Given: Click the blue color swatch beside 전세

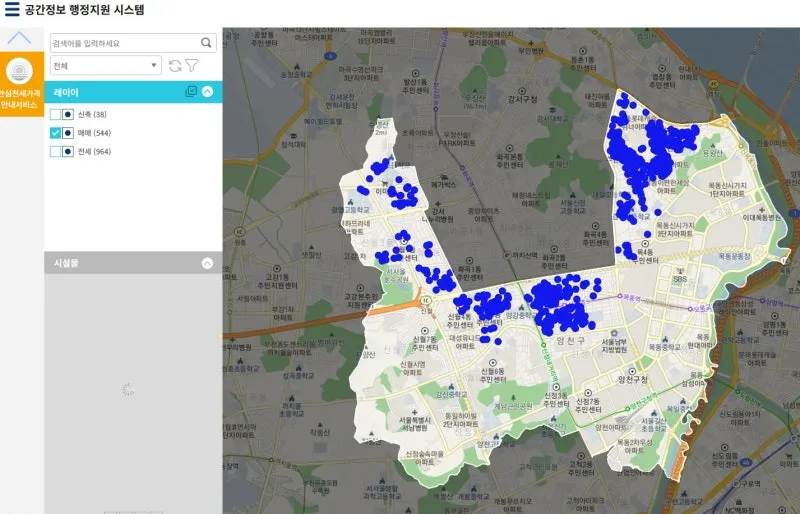Looking at the screenshot, I should tap(68, 151).
